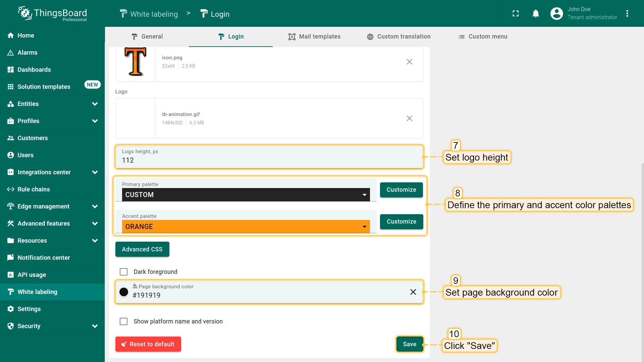Open the Primary palette dropdown
Viewport: 644px width, 362px height.
pyautogui.click(x=246, y=195)
